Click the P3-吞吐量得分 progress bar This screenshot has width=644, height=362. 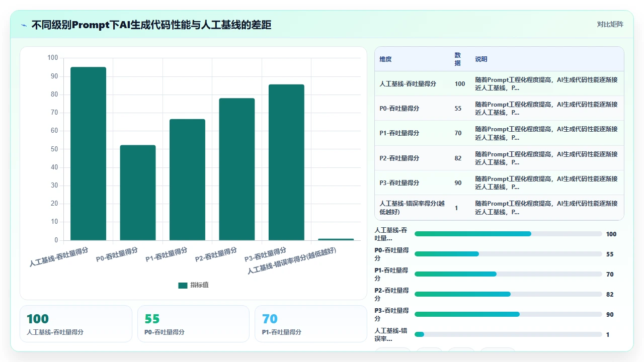click(508, 314)
